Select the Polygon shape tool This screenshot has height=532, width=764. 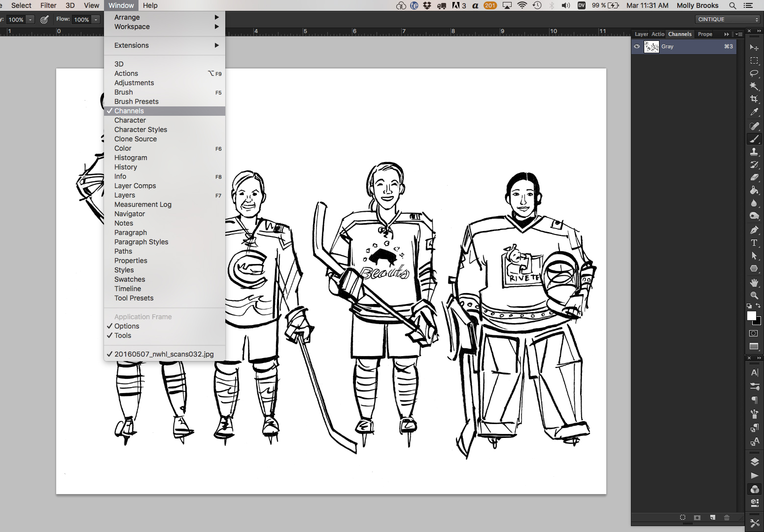(754, 268)
